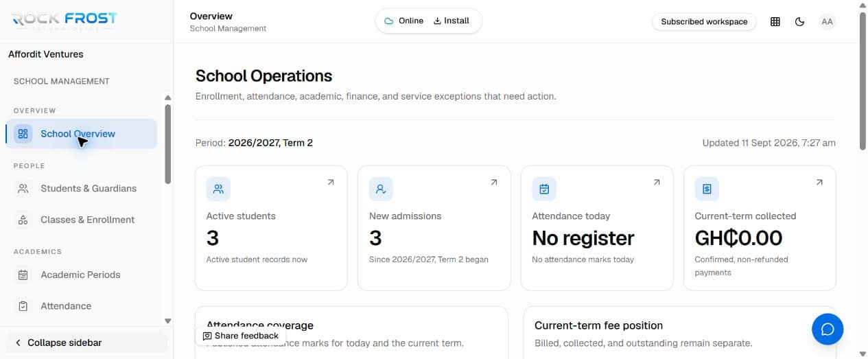The width and height of the screenshot is (868, 359).
Task: Select Attendance in the sidebar
Action: click(x=82, y=306)
